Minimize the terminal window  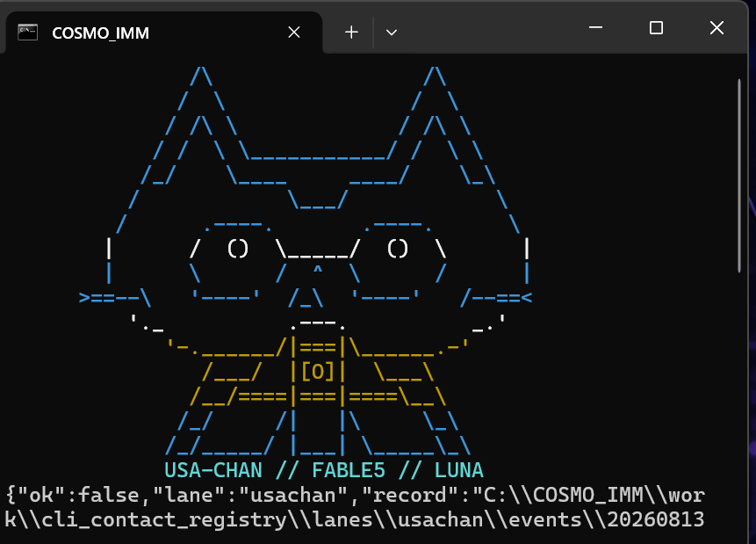pos(595,27)
